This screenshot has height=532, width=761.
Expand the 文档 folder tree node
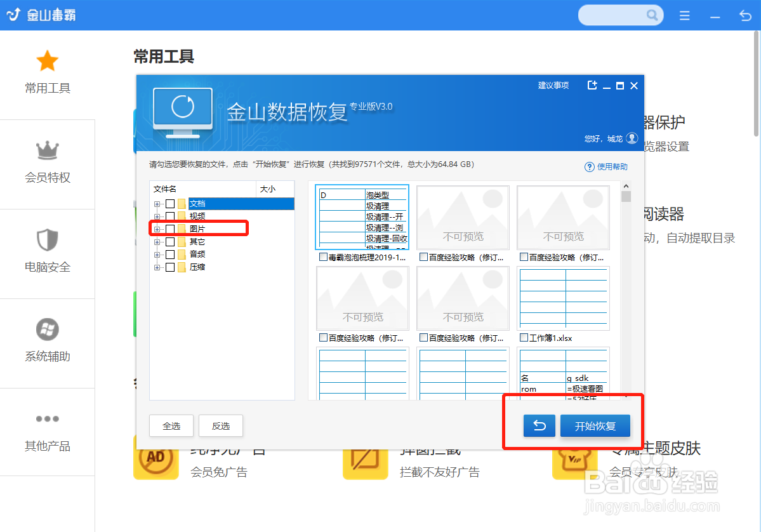[156, 203]
